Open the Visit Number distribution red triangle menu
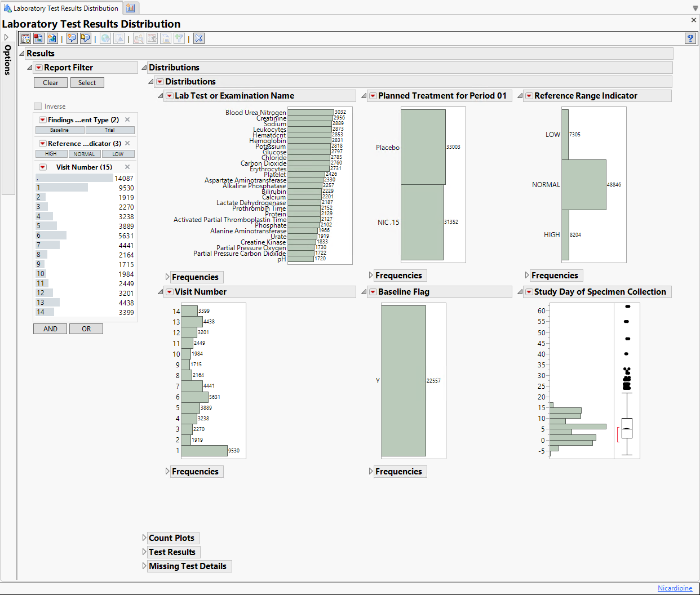Viewport: 700px width, 595px height. 169,292
